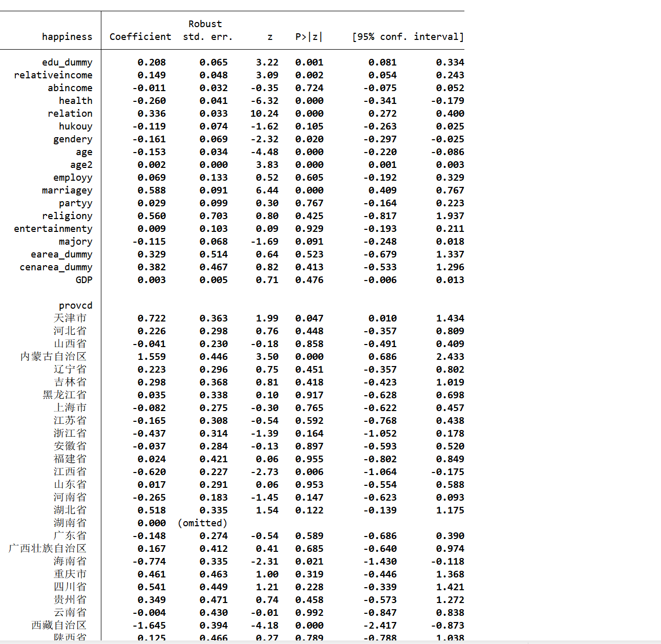Select the 湖北省 province label
The width and height of the screenshot is (661, 644).
click(70, 510)
